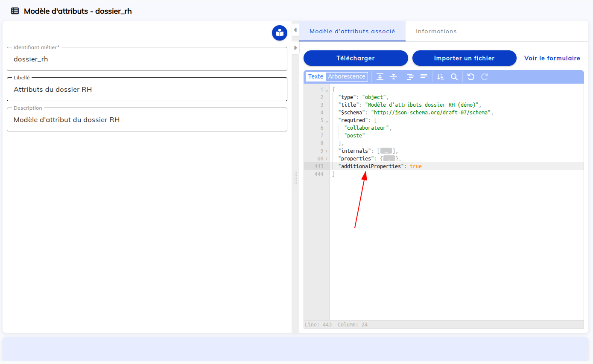Click the expand all fields icon

click(380, 77)
